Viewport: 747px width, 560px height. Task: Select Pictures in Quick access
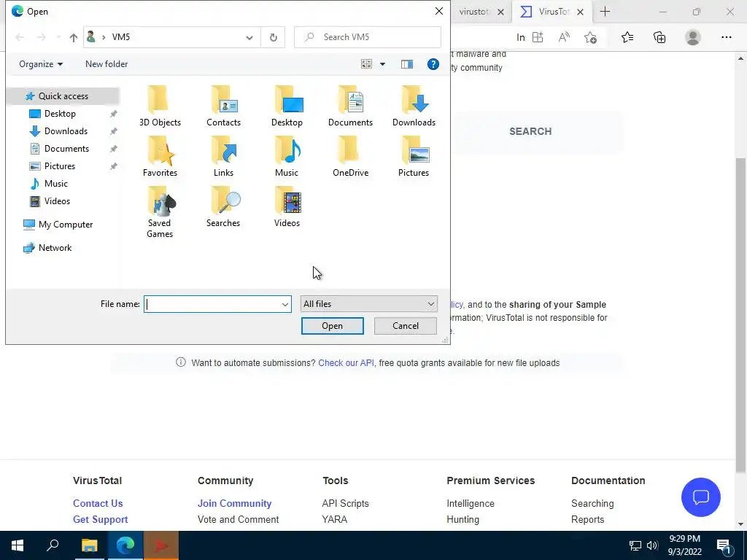pyautogui.click(x=60, y=166)
